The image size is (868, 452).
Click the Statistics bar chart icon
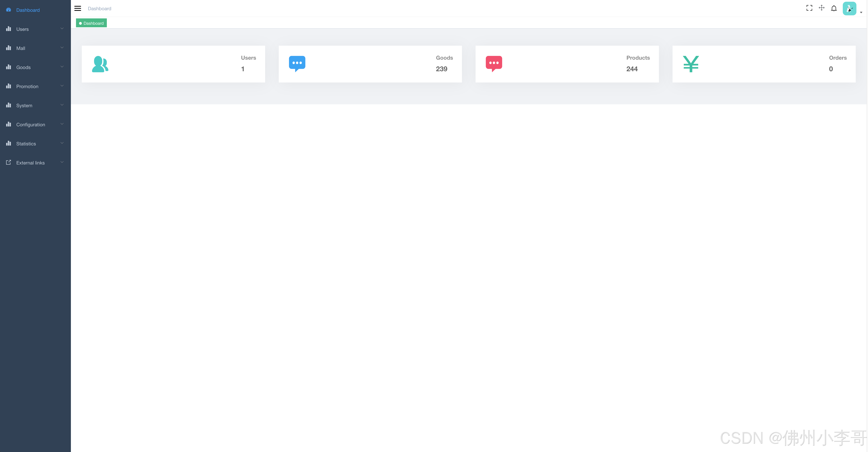point(8,144)
